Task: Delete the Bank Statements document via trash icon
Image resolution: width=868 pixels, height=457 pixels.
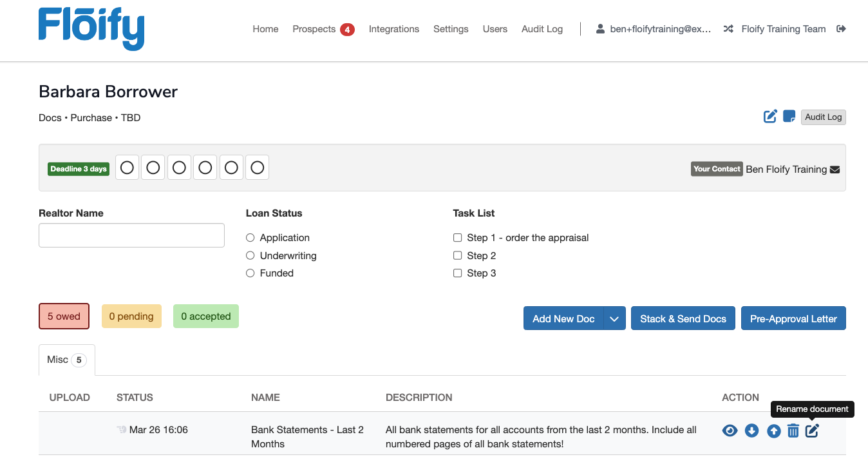Action: point(793,431)
